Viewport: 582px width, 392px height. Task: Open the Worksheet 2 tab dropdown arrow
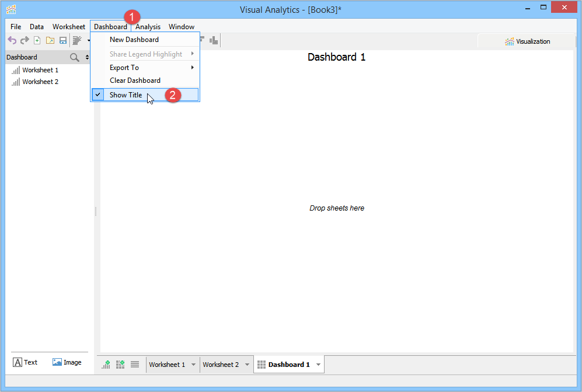click(x=247, y=365)
